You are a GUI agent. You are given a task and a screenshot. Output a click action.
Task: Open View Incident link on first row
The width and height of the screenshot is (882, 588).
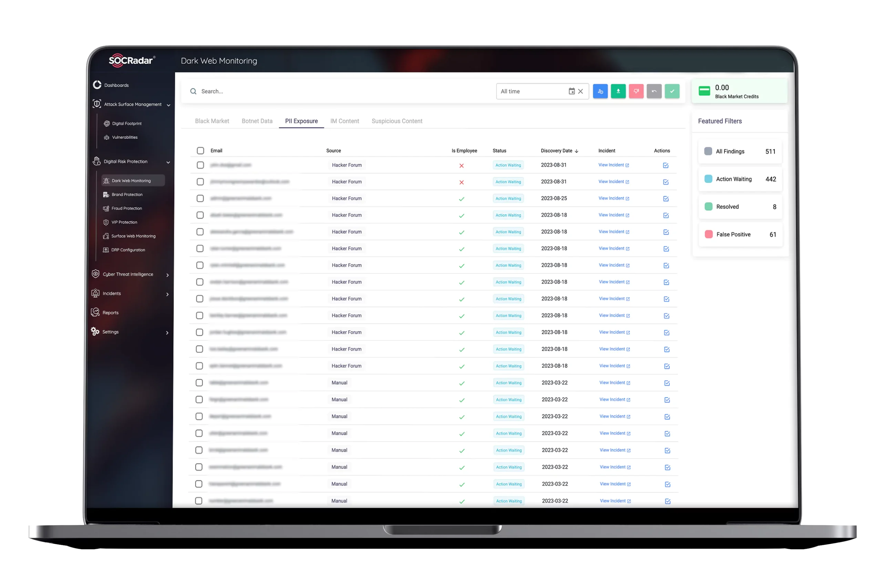tap(614, 165)
